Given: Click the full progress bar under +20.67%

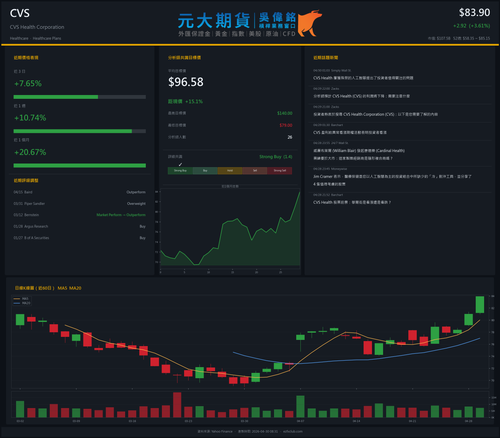Looking at the screenshot, I should [80, 166].
